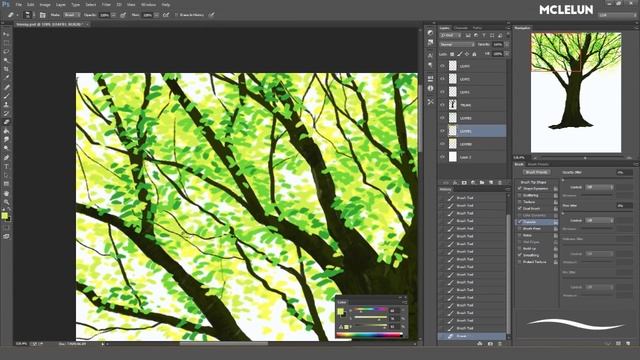This screenshot has width=640, height=360.
Task: Enable airbrush mode in options bar
Action: (x=166, y=15)
